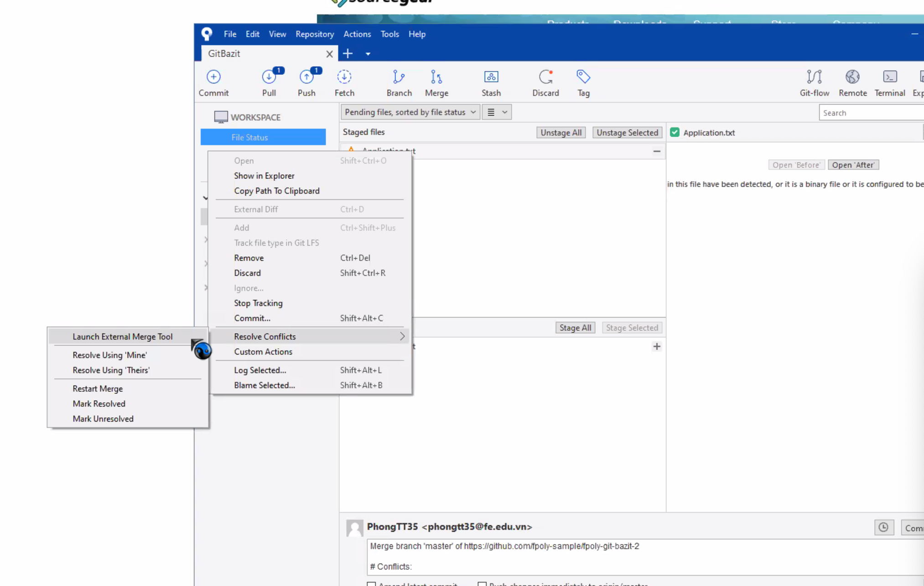The width and height of the screenshot is (924, 586).
Task: Open the tab list dropdown arrow
Action: 368,54
